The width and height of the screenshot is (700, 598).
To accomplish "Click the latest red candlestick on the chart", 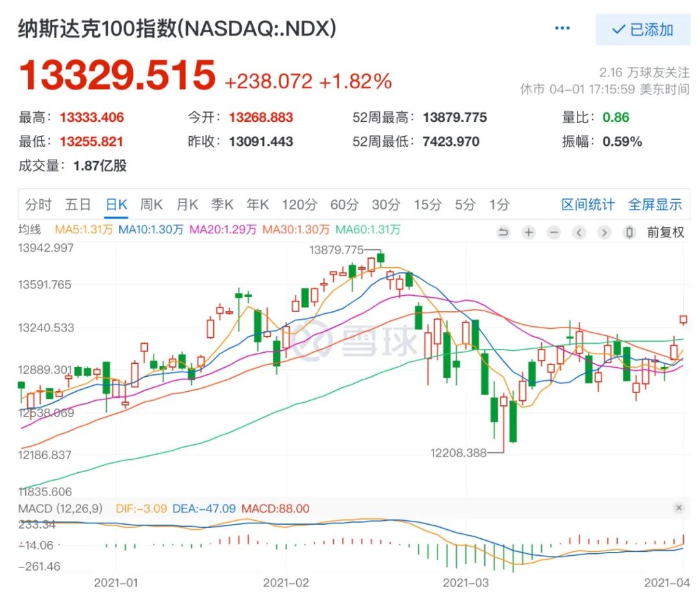I will pos(683,319).
